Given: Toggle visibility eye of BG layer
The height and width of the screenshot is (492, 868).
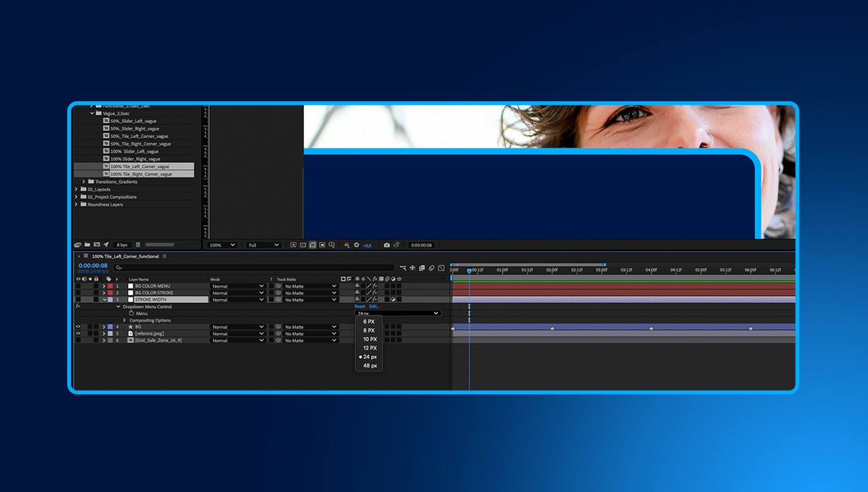Looking at the screenshot, I should [x=78, y=327].
